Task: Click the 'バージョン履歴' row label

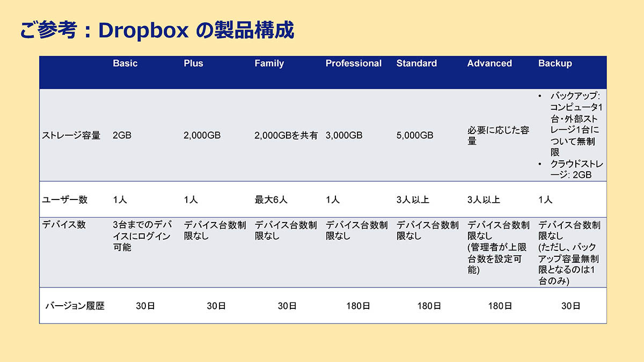Action: coord(75,306)
